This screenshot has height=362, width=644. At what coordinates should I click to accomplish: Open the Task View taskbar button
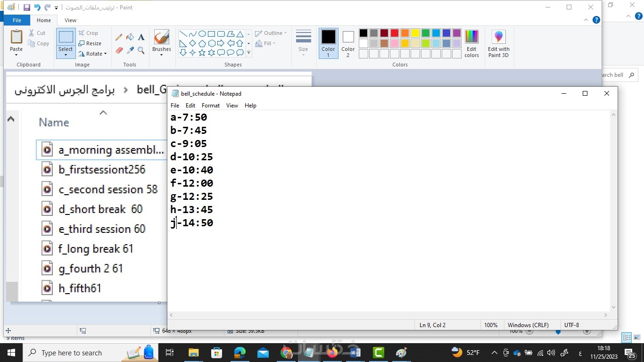point(170,353)
